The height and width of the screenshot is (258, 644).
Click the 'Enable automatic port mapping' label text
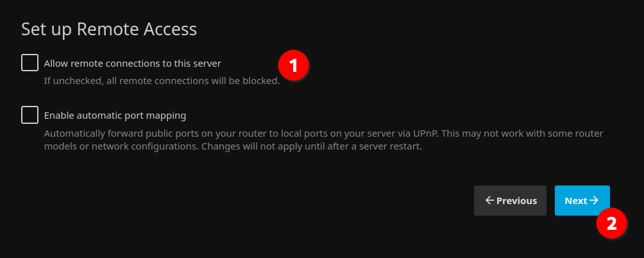click(115, 116)
